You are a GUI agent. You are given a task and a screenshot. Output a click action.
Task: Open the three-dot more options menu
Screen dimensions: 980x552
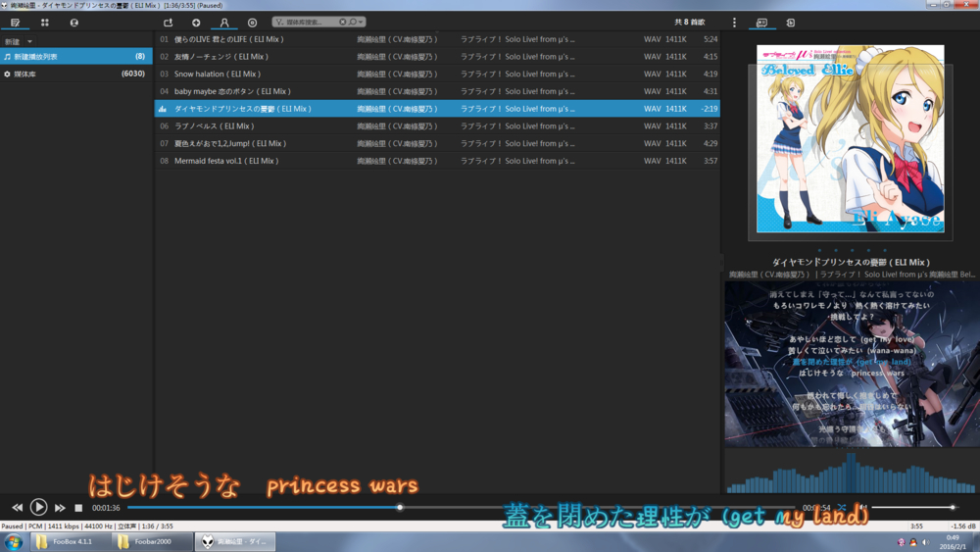click(734, 23)
